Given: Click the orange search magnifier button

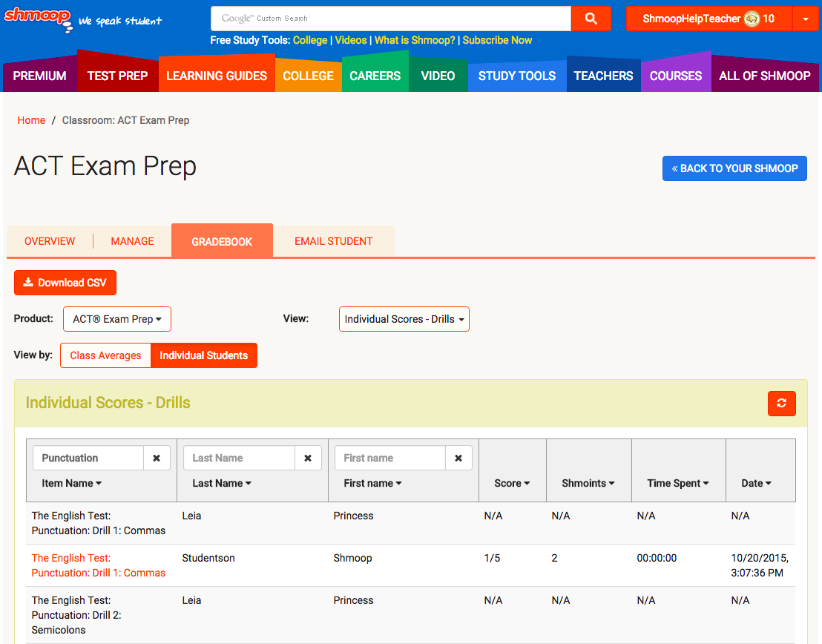Looking at the screenshot, I should (x=591, y=19).
